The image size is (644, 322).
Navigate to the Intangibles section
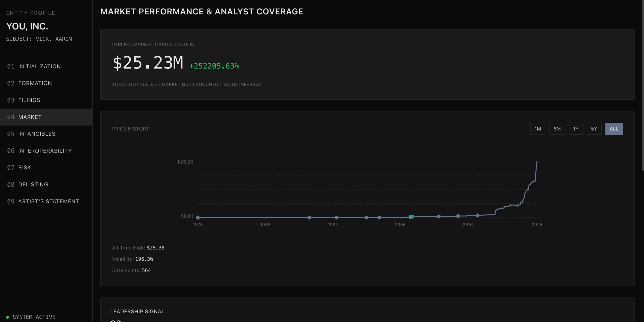click(x=37, y=134)
